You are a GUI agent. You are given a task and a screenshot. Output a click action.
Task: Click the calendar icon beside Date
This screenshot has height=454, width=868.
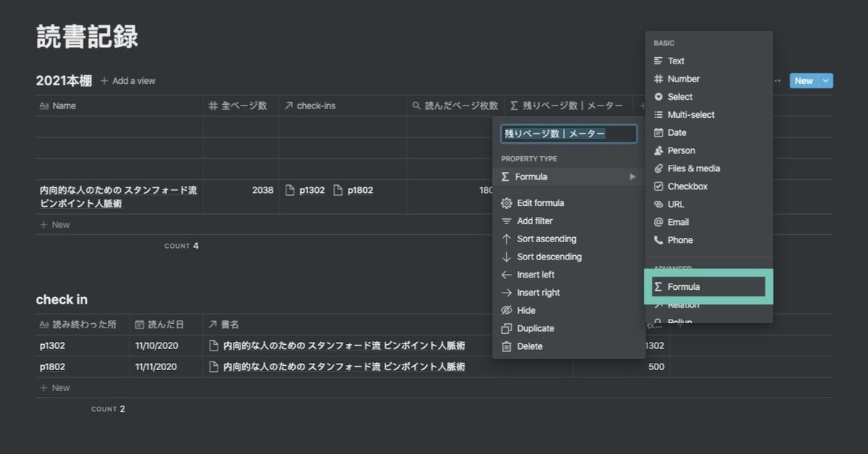(x=658, y=133)
